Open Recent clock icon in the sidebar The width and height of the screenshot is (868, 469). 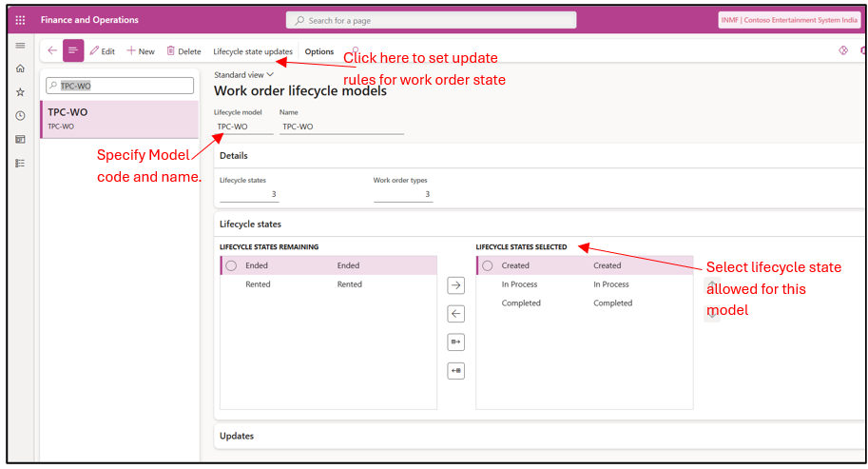[x=21, y=116]
